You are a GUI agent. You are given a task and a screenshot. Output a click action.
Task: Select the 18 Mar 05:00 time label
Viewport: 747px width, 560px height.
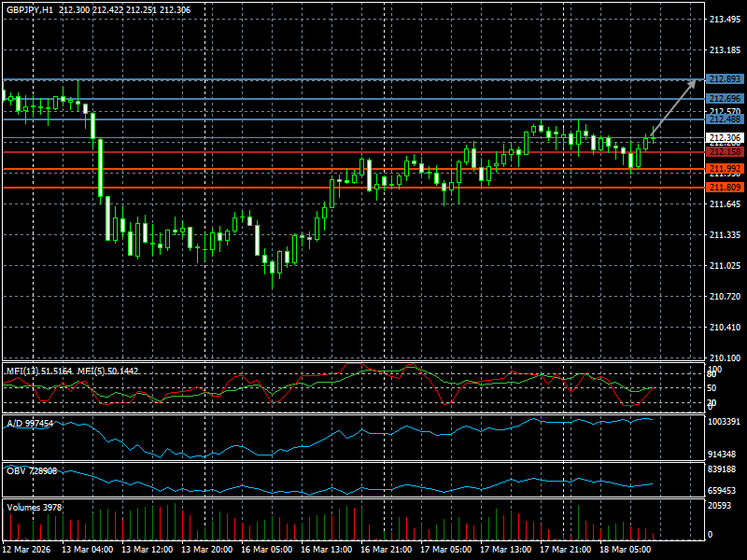627,550
